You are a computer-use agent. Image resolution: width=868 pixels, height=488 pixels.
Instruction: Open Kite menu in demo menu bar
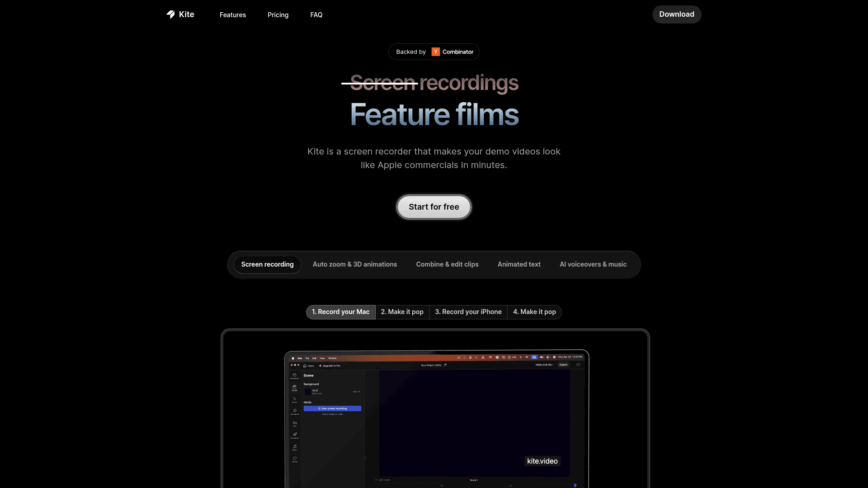(x=300, y=358)
